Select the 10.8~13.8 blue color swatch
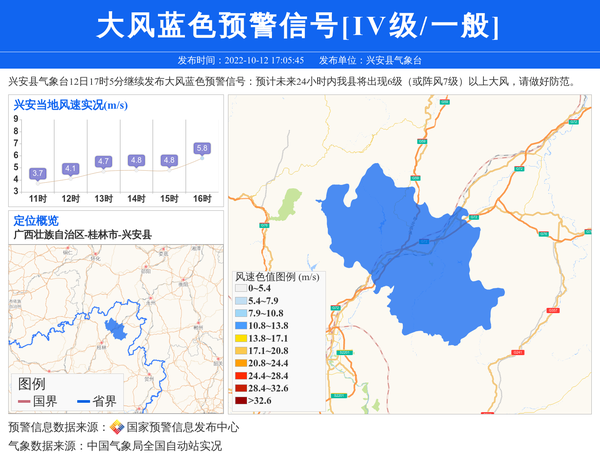 (x=241, y=326)
